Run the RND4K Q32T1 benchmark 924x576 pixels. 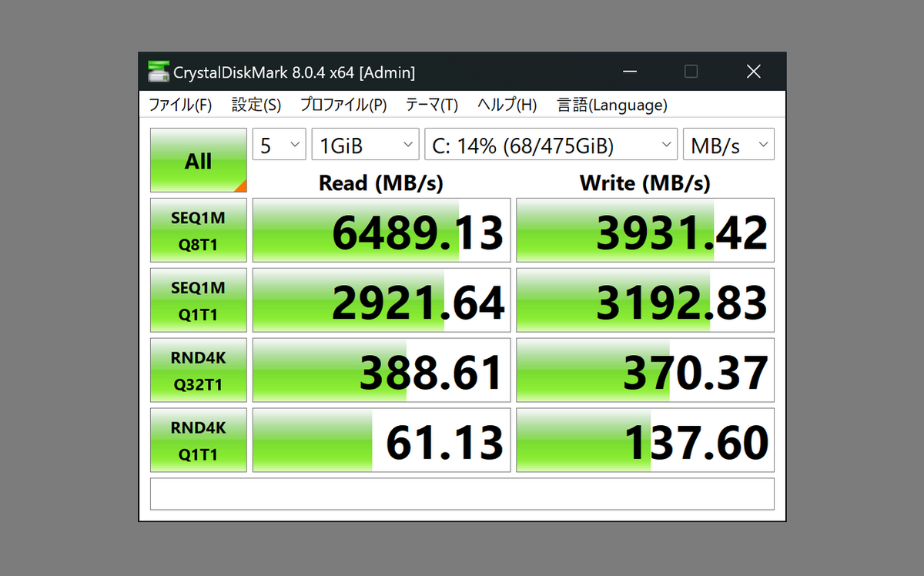coord(199,370)
